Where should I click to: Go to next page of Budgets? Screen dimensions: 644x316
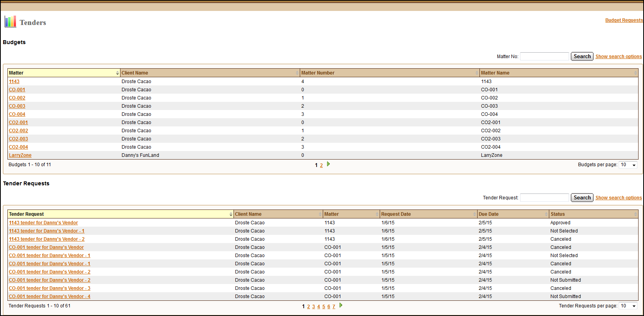(x=328, y=164)
